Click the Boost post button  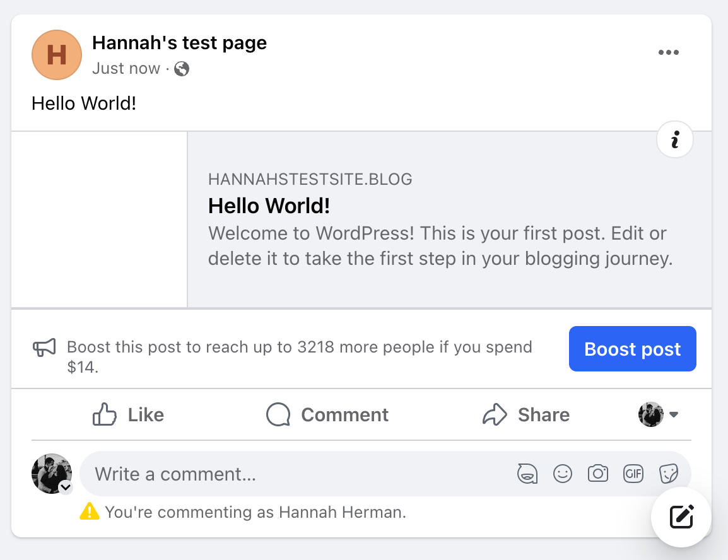pyautogui.click(x=632, y=349)
